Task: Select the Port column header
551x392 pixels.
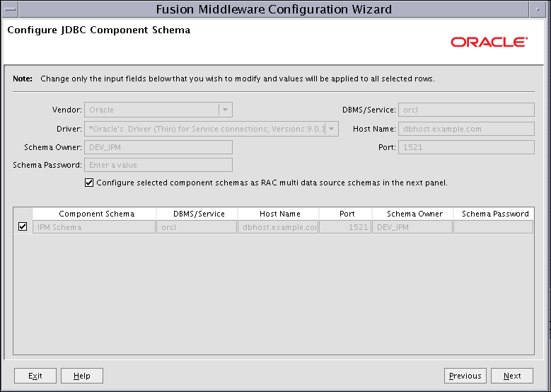Action: (x=346, y=214)
